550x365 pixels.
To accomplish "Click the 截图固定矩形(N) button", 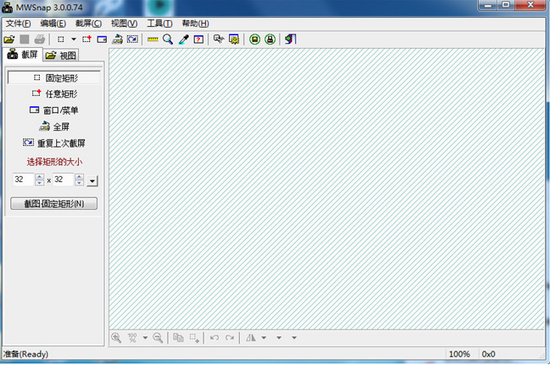I will [x=54, y=204].
